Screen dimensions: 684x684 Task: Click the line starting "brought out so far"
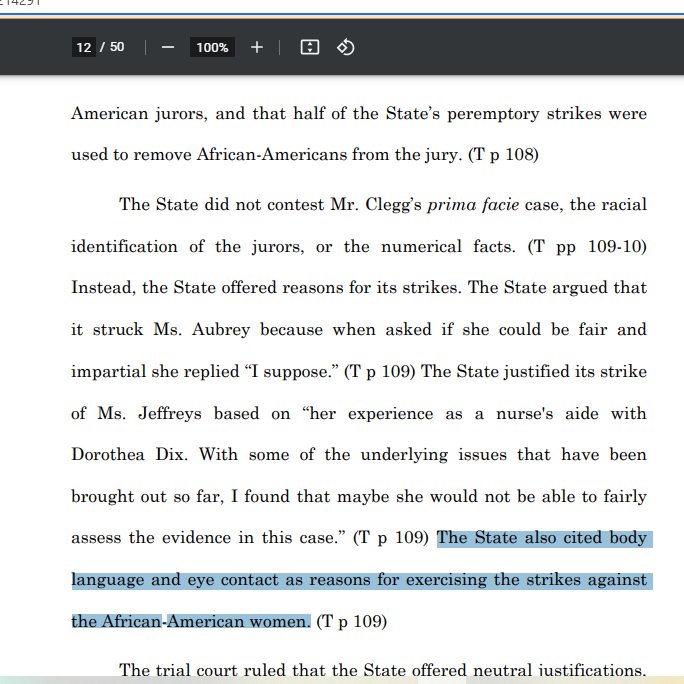359,497
